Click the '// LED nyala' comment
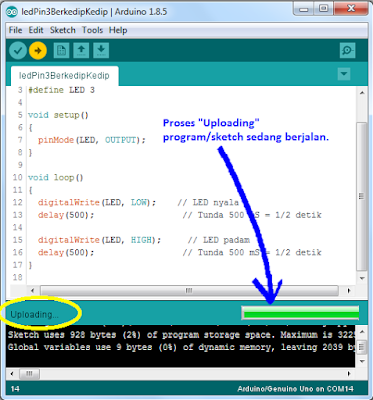Screen dimensions: 373x400 click(208, 202)
